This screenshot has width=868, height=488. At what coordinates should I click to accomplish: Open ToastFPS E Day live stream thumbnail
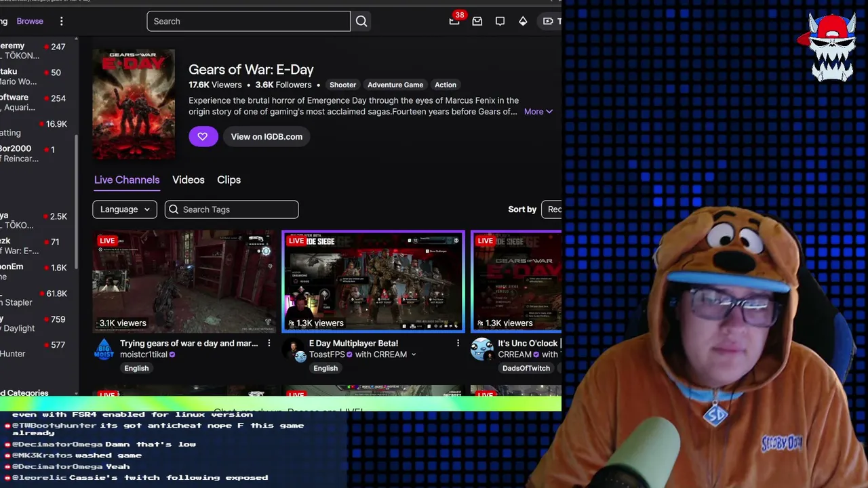[374, 282]
